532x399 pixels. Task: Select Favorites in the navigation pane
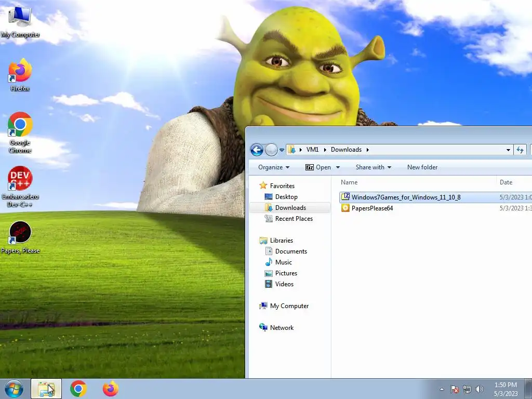(277, 185)
